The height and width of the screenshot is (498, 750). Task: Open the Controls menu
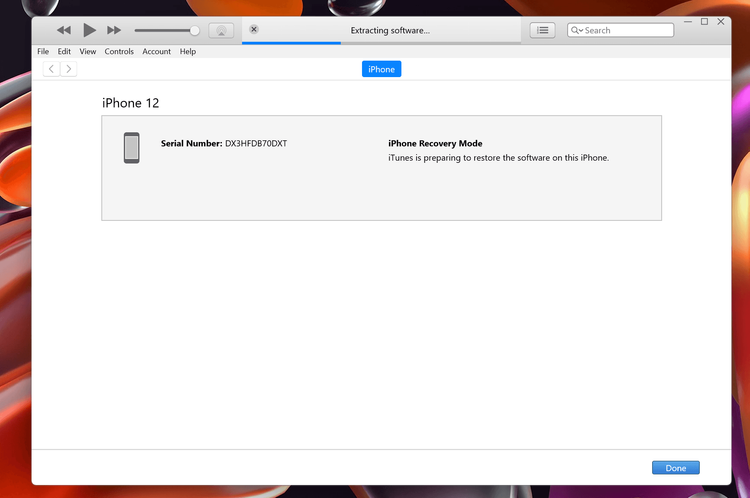point(119,51)
